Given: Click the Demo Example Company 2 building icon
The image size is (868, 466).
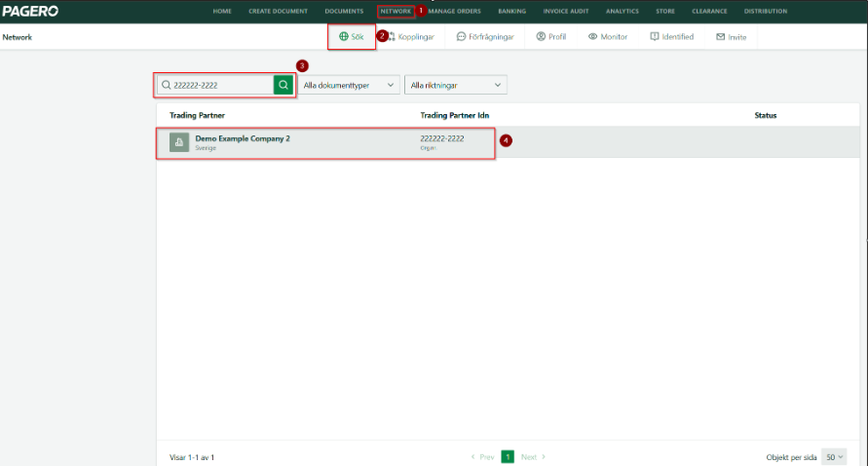Looking at the screenshot, I should tap(179, 142).
